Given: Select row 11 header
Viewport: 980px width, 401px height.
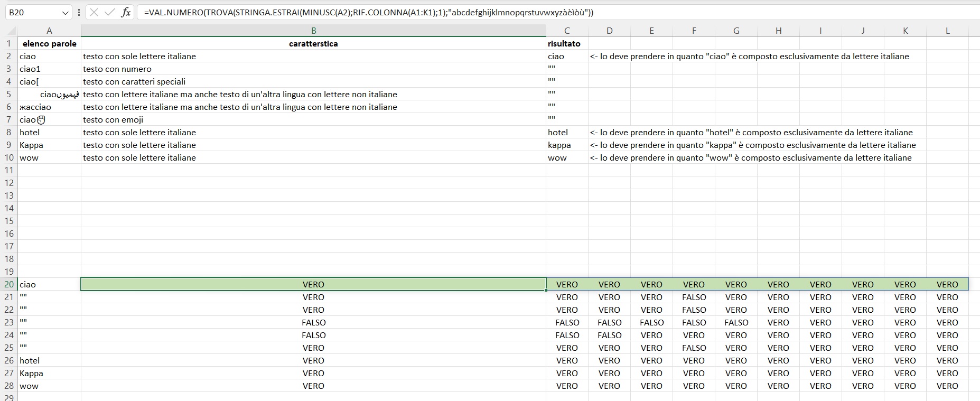Looking at the screenshot, I should (x=9, y=170).
